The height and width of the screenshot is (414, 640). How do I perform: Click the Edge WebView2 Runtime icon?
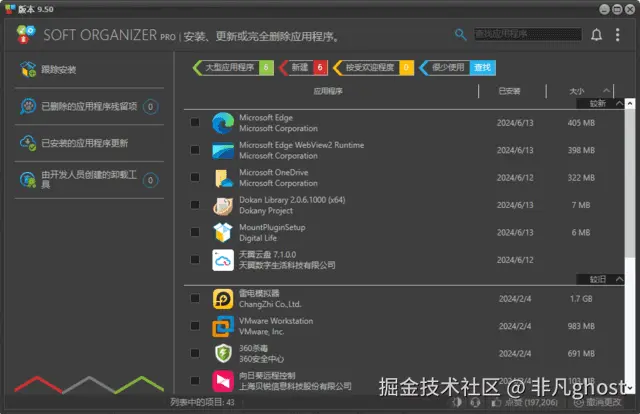coord(223,151)
